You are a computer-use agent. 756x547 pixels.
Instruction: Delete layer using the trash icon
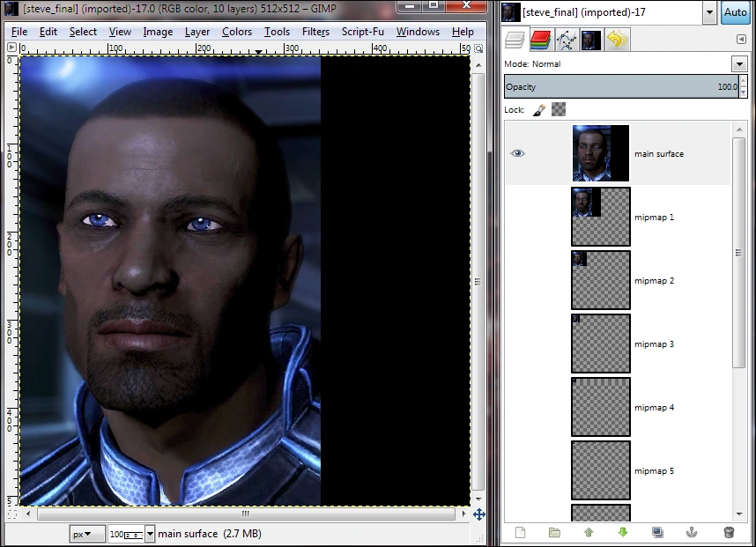pos(728,532)
